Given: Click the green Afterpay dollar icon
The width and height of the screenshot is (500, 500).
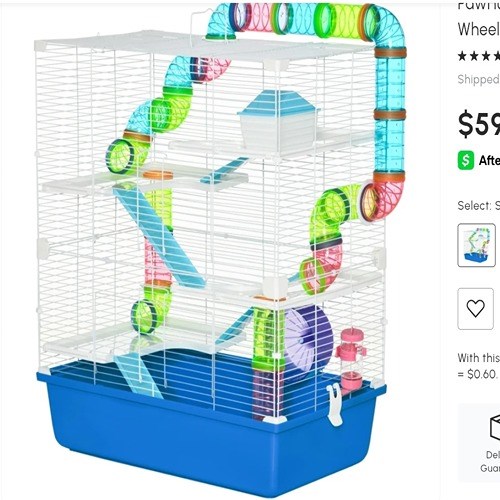Looking at the screenshot, I should tap(466, 161).
